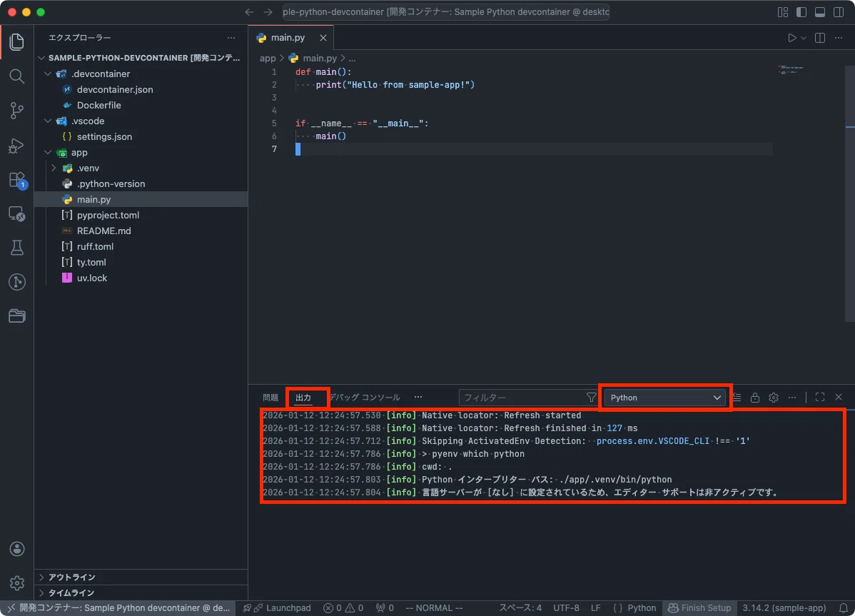This screenshot has height=616, width=855.
Task: Open the folders view icon in activity bar
Action: click(x=17, y=315)
